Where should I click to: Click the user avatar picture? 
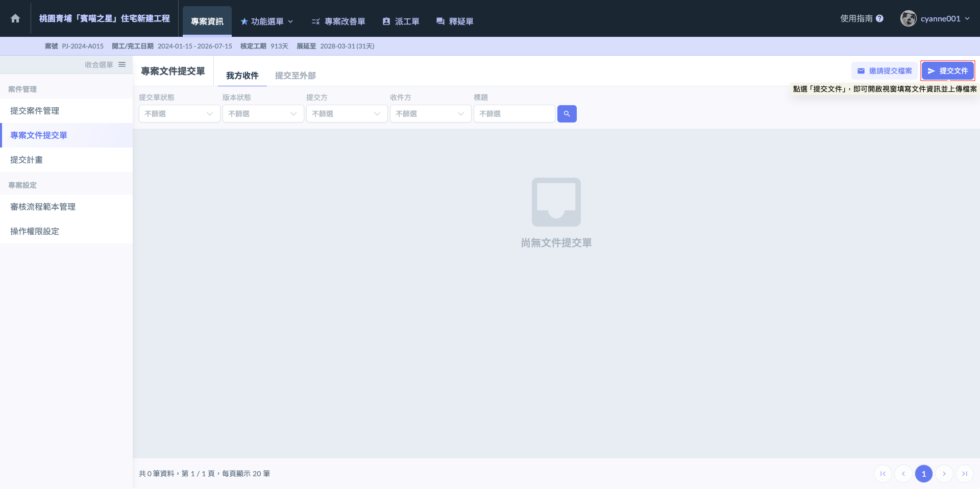coord(908,18)
